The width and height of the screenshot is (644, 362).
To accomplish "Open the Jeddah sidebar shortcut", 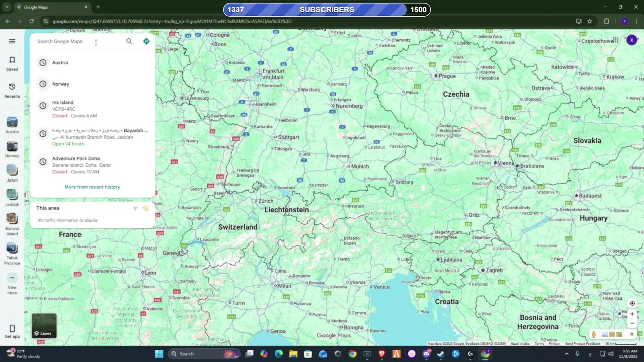I will pos(12,197).
